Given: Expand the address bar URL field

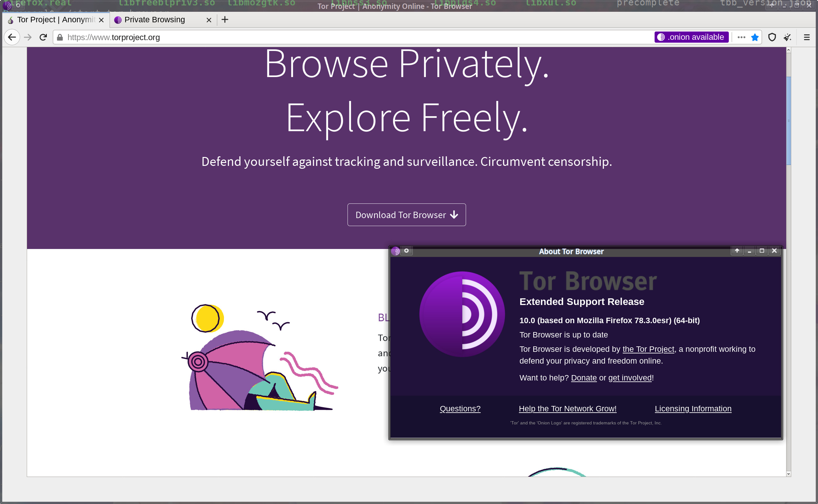Looking at the screenshot, I should tap(355, 37).
